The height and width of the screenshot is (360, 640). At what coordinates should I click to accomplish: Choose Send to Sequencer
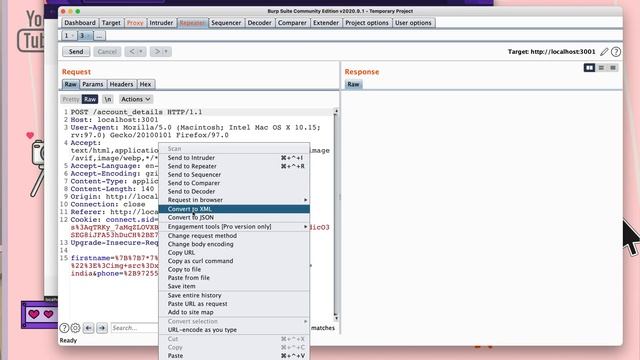[x=234, y=175]
